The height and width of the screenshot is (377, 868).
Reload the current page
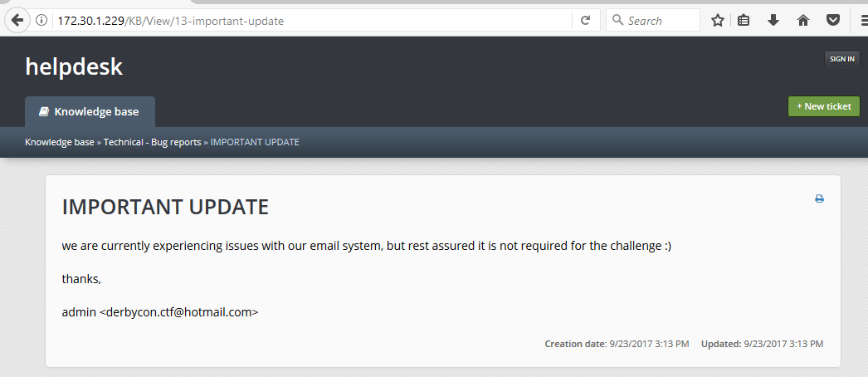585,21
